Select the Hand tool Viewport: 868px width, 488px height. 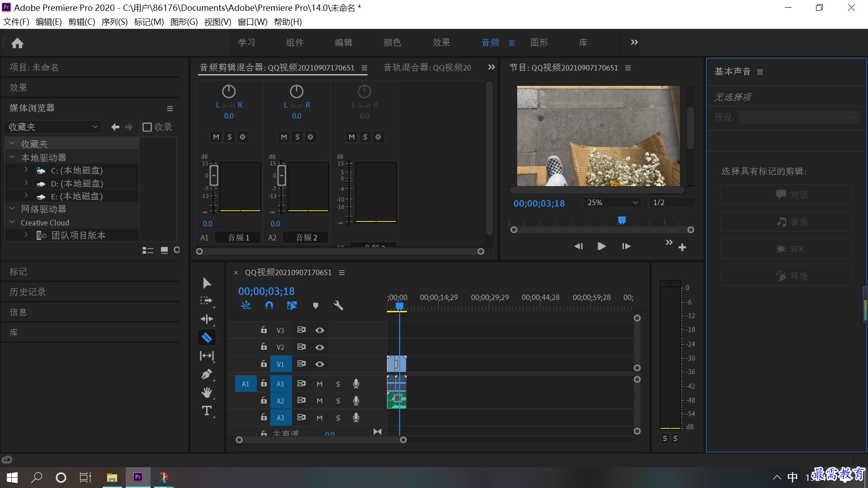click(207, 392)
